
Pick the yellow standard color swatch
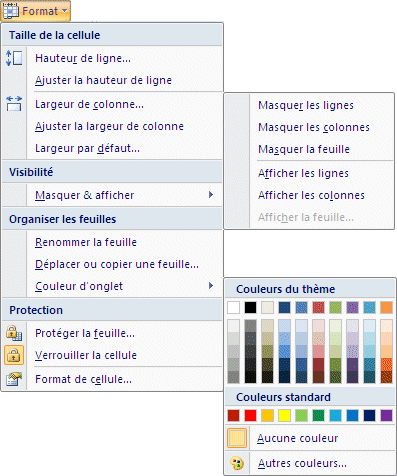[285, 416]
